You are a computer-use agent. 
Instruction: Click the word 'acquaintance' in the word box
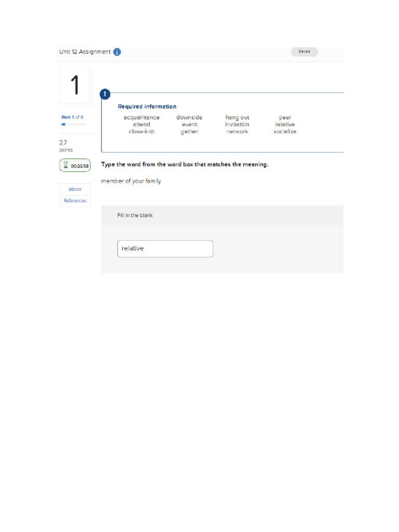click(141, 117)
